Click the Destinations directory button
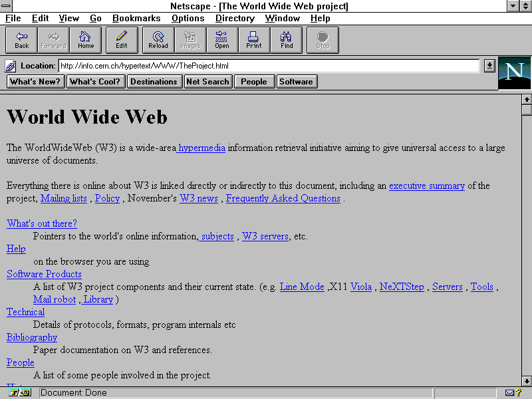This screenshot has height=399, width=532. coord(154,82)
